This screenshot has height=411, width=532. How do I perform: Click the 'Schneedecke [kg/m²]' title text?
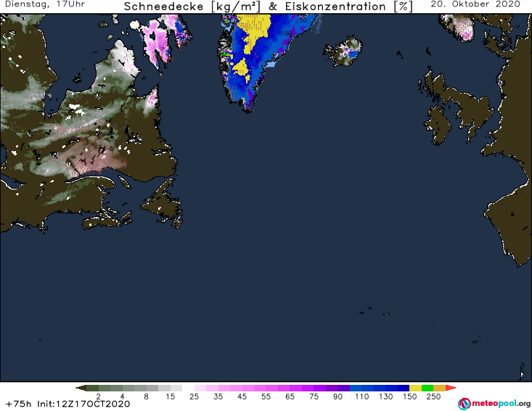click(192, 7)
